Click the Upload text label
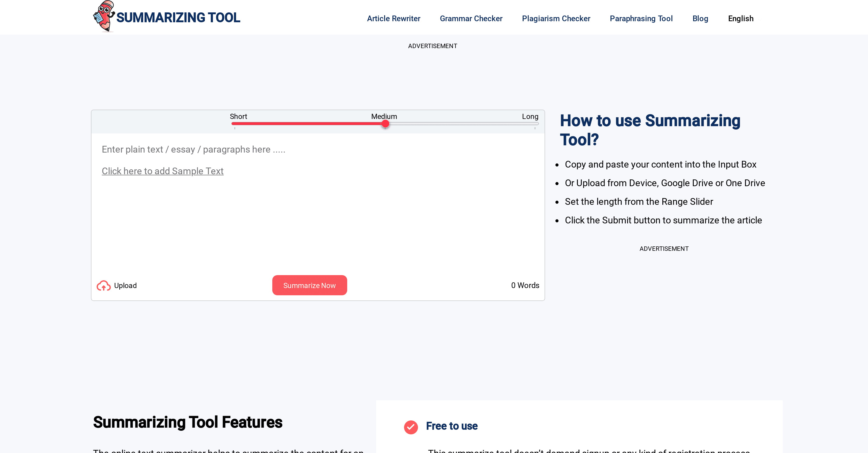868x453 pixels. point(125,285)
